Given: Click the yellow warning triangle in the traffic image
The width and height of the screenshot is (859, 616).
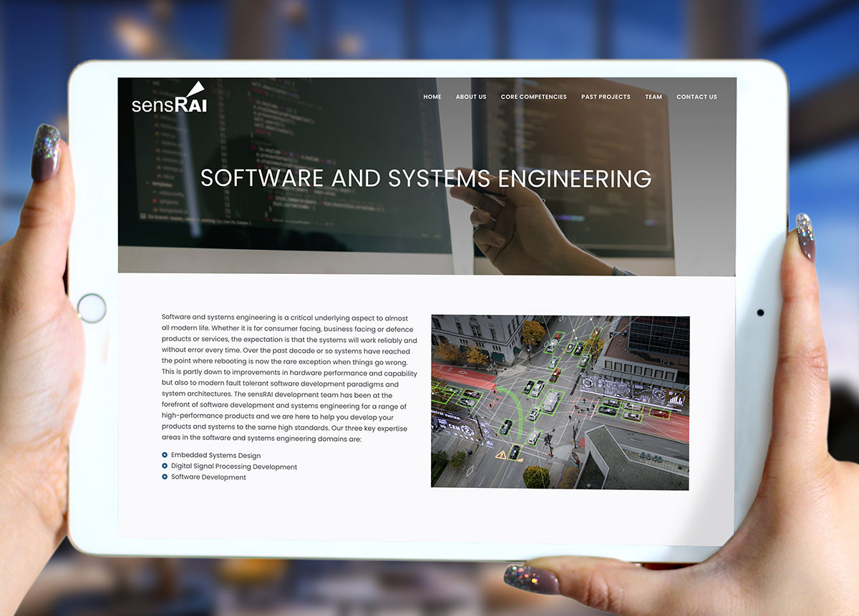Looking at the screenshot, I should click(x=501, y=454).
